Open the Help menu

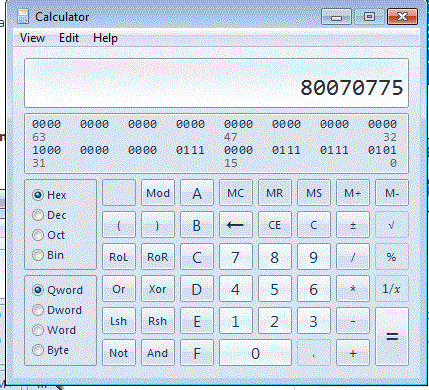[105, 38]
